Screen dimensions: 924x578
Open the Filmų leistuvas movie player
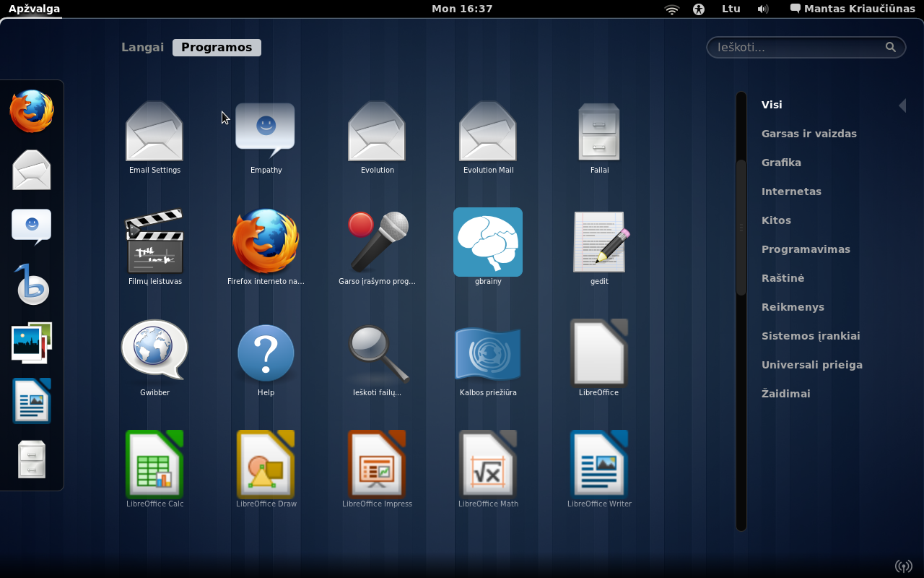point(154,243)
